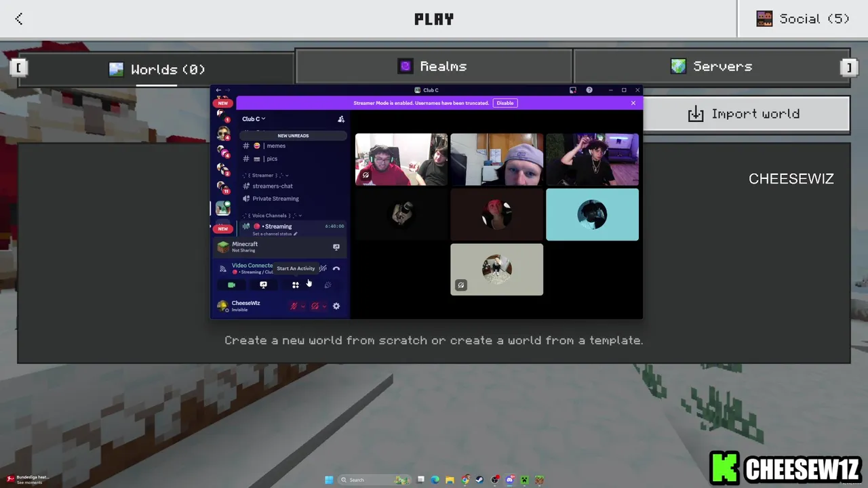Screen dimensions: 868x488
Task: Click the Import world button
Action: (746, 114)
